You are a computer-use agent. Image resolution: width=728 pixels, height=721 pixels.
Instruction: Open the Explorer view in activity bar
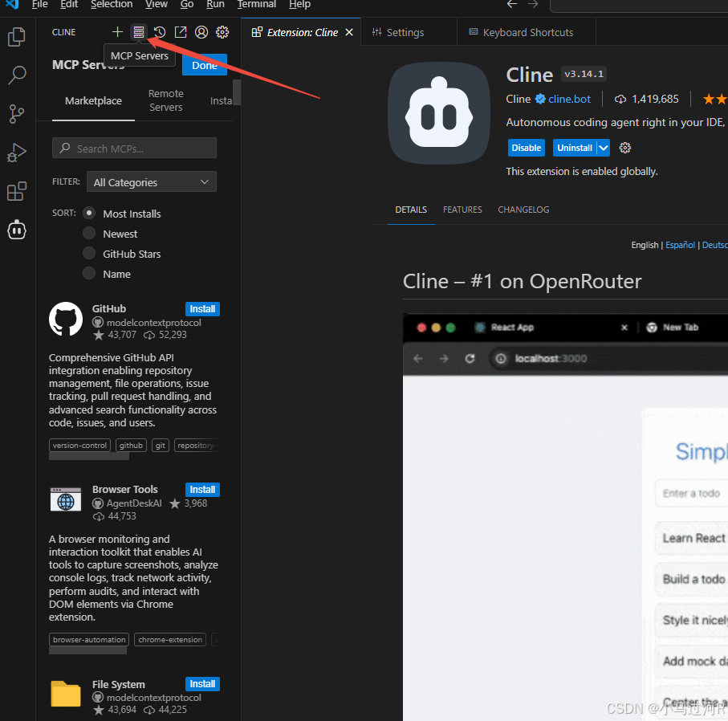(17, 37)
